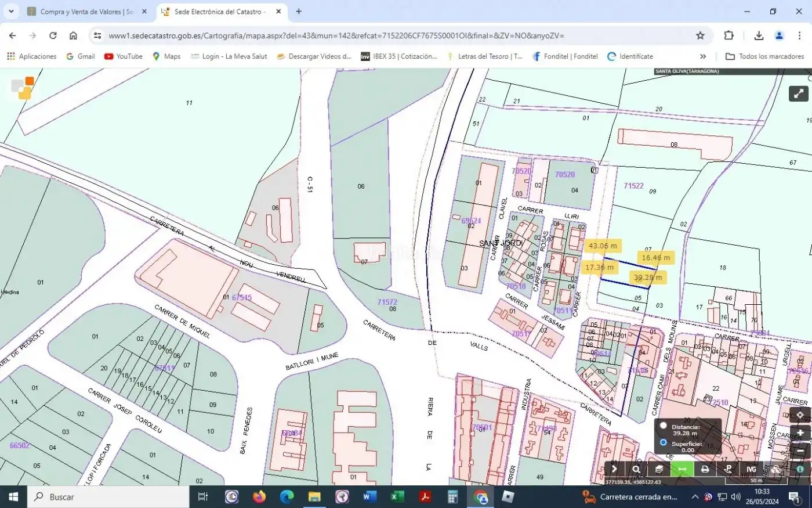Toggle the green distance measurement tool
The image size is (812, 508).
[682, 469]
